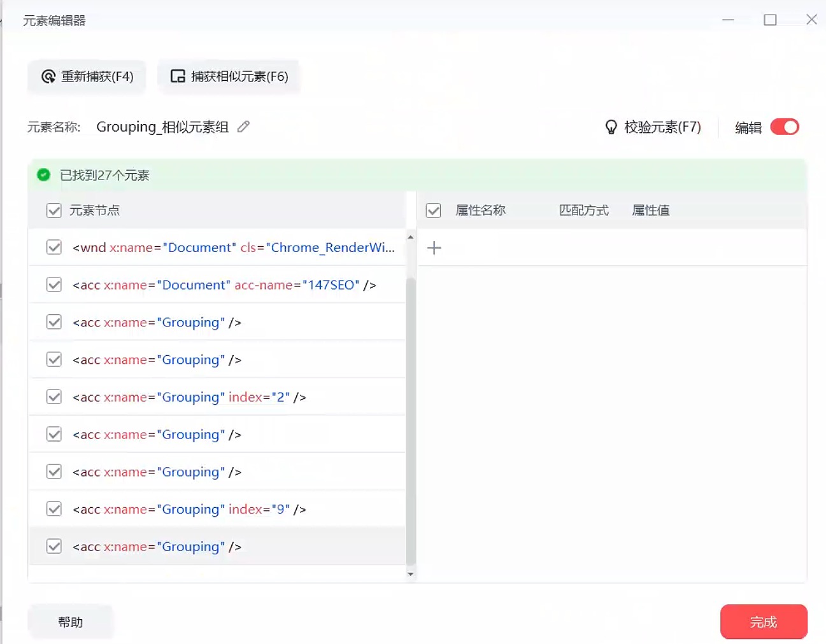This screenshot has height=644, width=826.
Task: Select the Document acc-name 147SEO node
Action: click(217, 284)
